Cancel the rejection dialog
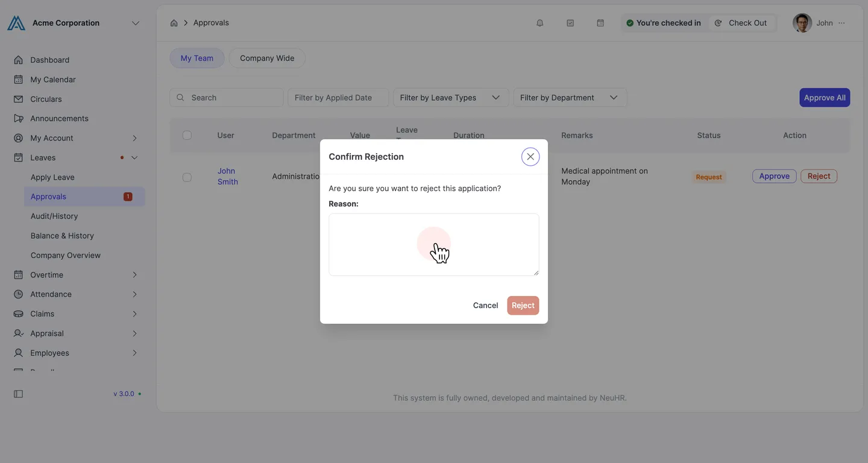Screen dimensions: 868x463 coord(485,306)
